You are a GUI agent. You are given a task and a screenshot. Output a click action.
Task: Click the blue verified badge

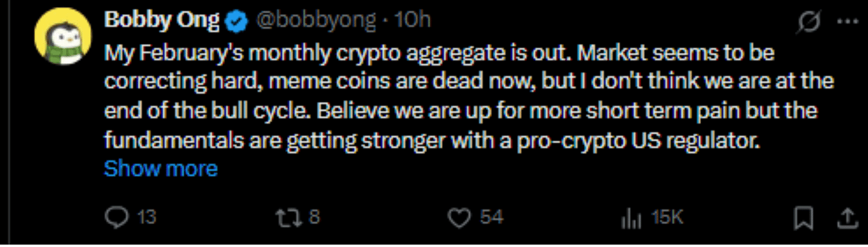click(238, 22)
